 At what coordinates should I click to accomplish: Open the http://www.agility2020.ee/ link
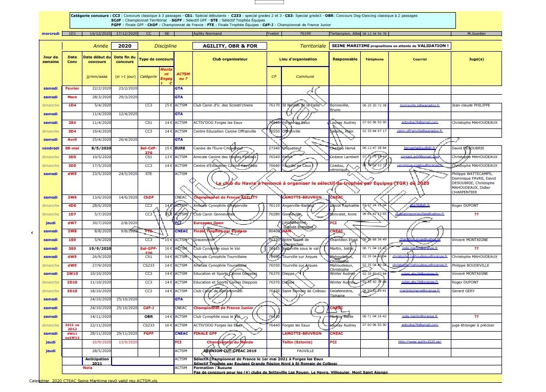420,342
